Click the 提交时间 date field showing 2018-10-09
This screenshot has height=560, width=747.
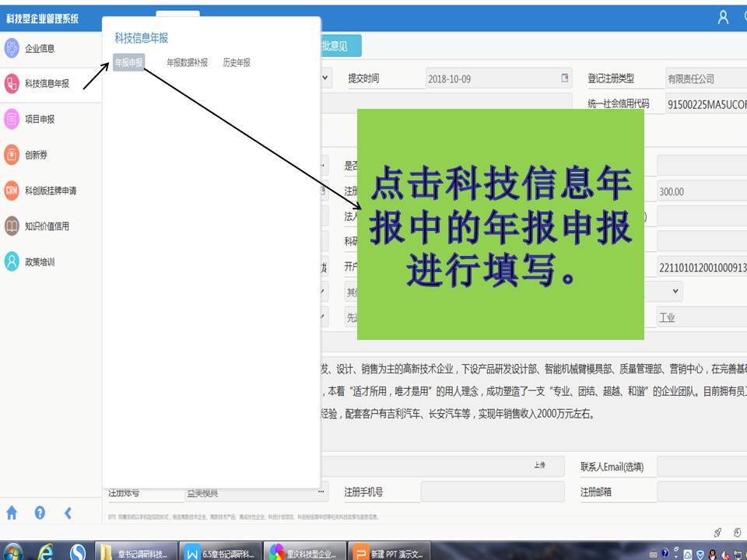click(x=498, y=79)
